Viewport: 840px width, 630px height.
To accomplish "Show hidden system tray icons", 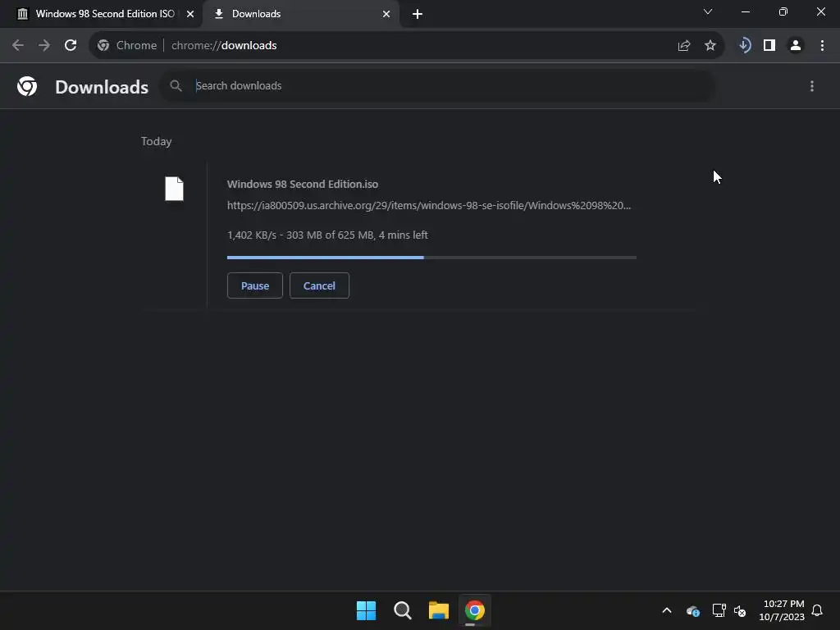I will click(x=667, y=610).
